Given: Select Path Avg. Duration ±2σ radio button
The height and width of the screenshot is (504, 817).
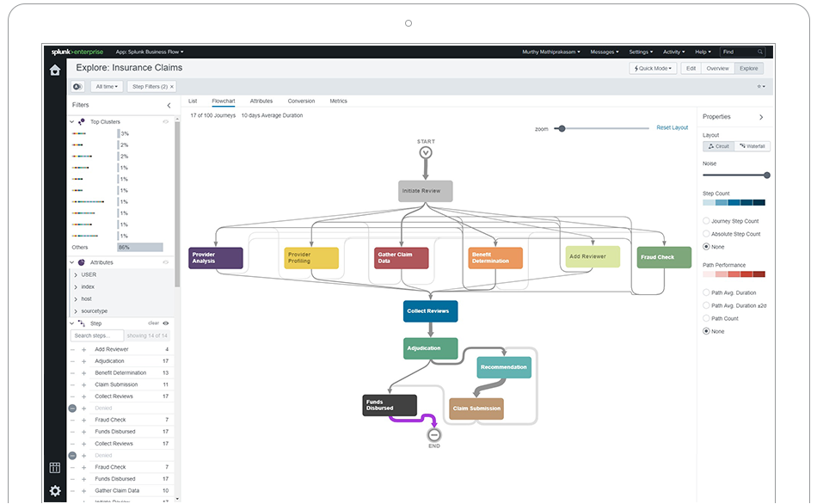Looking at the screenshot, I should [x=706, y=305].
